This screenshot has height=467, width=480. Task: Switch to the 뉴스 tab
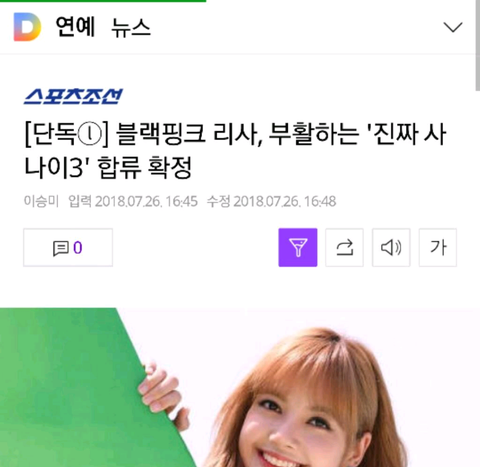click(131, 27)
